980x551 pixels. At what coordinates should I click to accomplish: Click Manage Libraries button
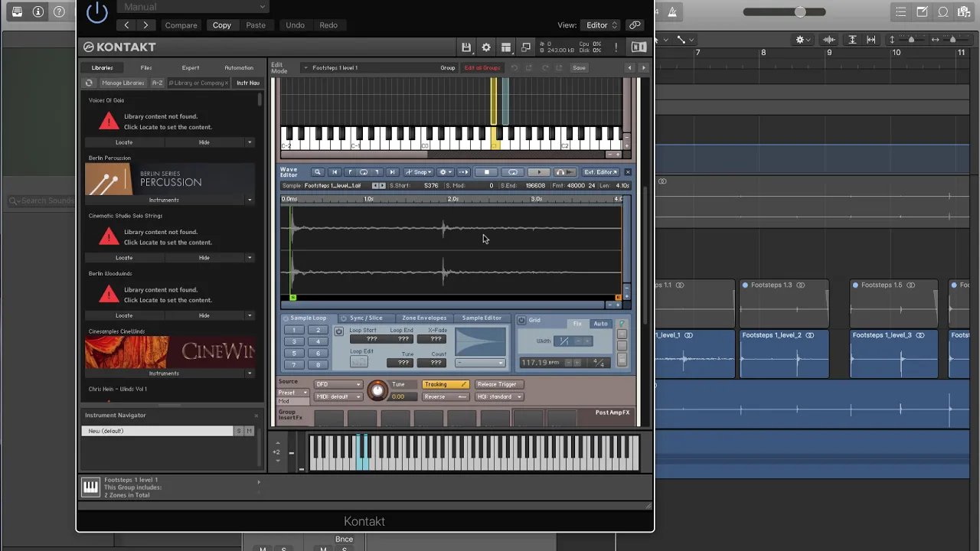122,83
